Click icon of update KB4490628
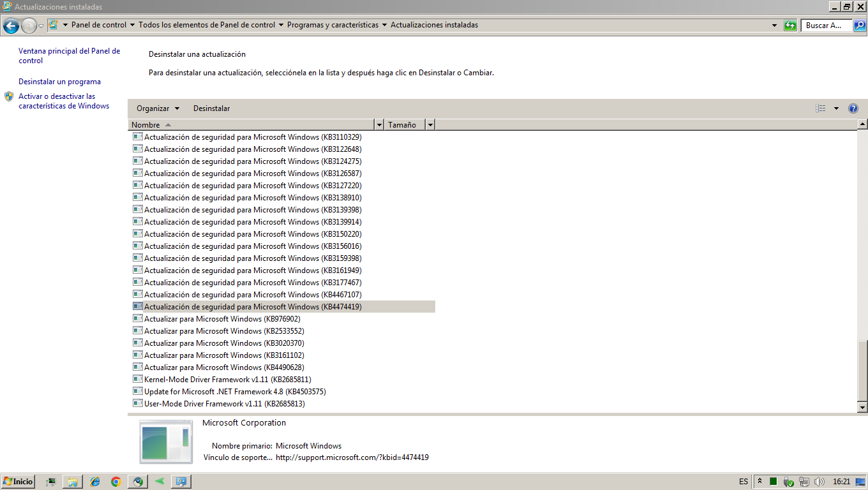The width and height of the screenshot is (868, 490). (x=137, y=367)
